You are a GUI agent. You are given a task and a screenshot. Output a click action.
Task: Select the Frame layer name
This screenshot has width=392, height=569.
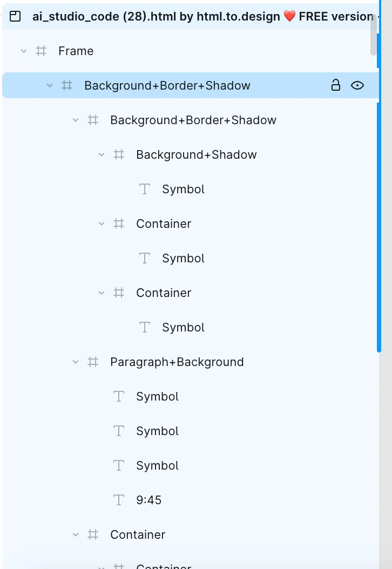76,51
